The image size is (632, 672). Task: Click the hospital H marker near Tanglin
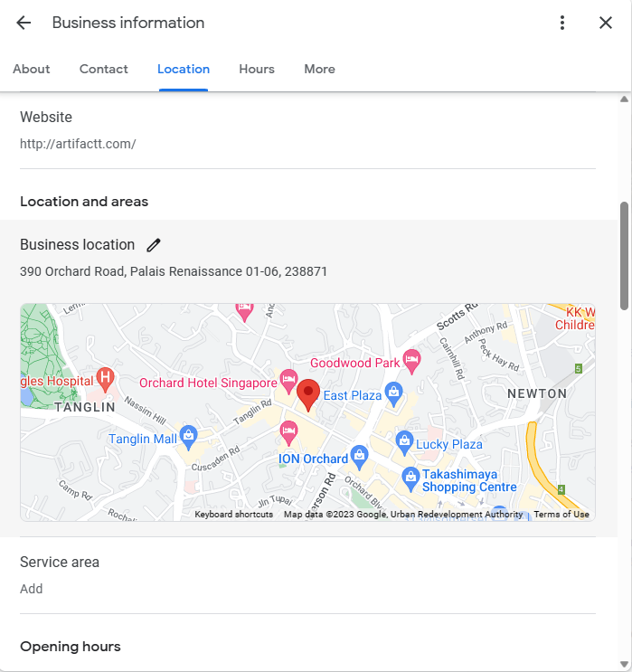click(105, 380)
